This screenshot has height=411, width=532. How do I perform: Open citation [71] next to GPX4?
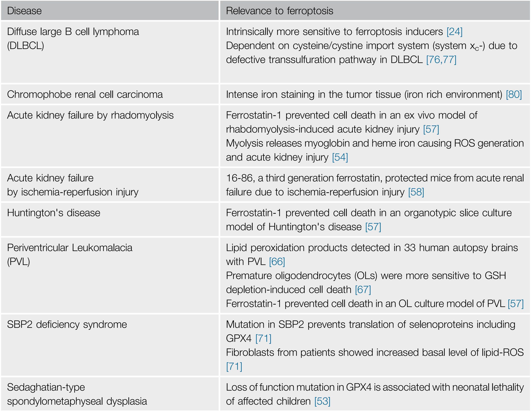pos(263,338)
